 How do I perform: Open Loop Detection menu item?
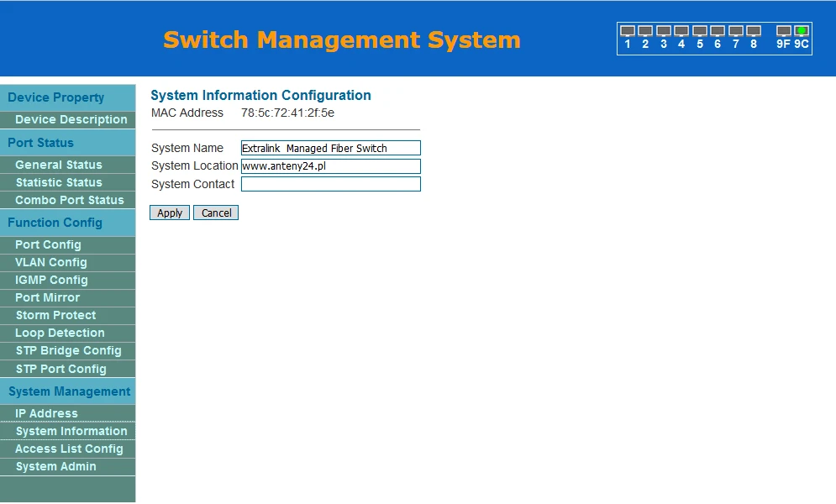60,333
